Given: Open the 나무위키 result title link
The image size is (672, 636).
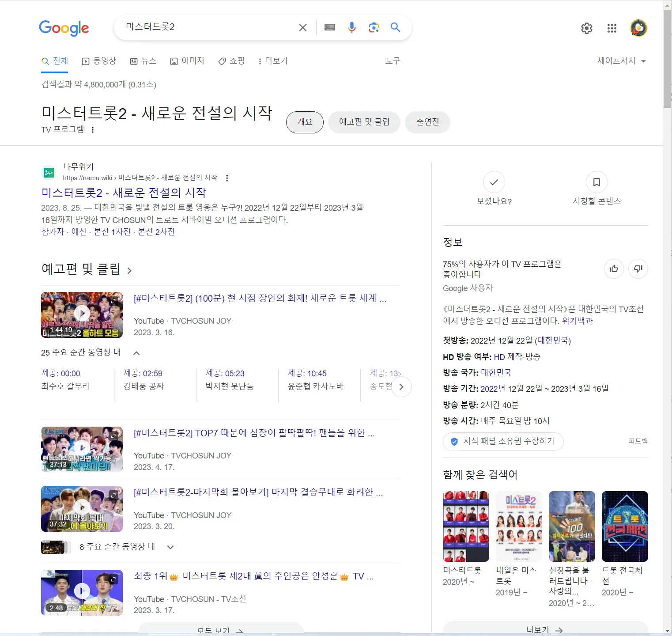Looking at the screenshot, I should (124, 193).
